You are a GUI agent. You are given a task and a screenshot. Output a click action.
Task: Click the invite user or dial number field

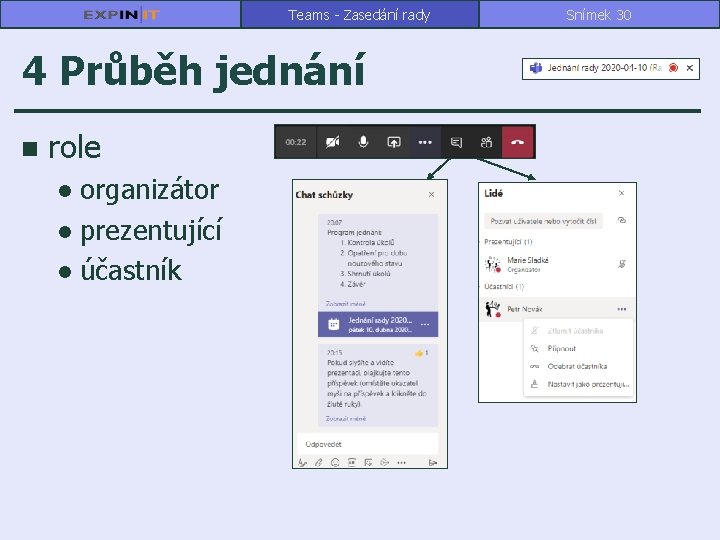click(x=543, y=221)
